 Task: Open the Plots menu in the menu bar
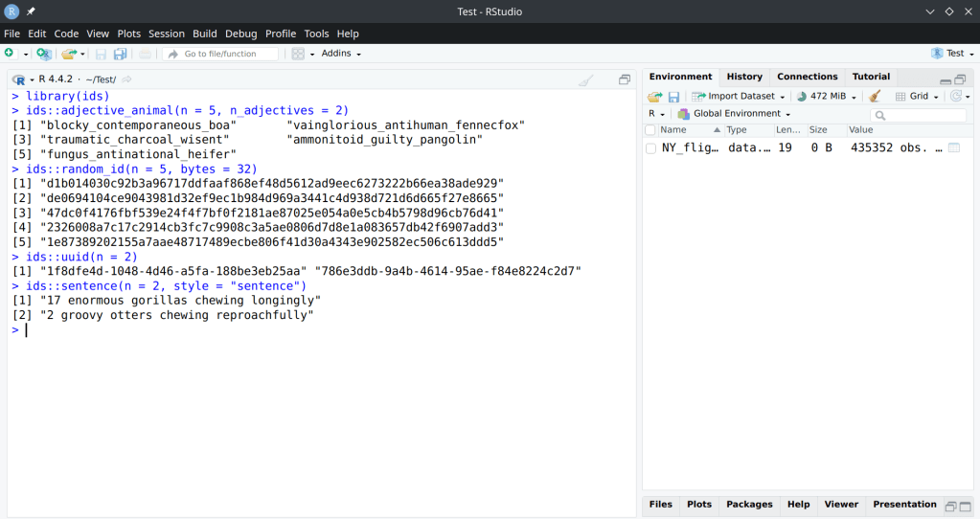(128, 34)
